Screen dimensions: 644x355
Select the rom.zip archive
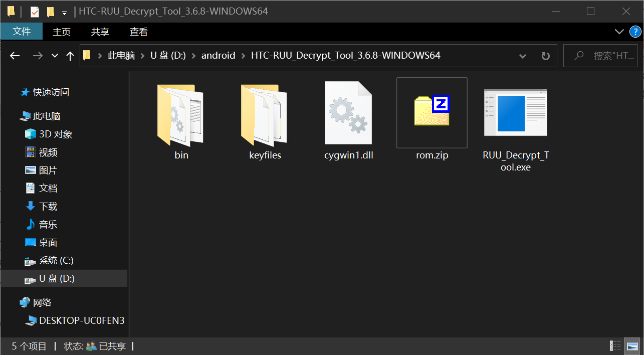pyautogui.click(x=432, y=113)
